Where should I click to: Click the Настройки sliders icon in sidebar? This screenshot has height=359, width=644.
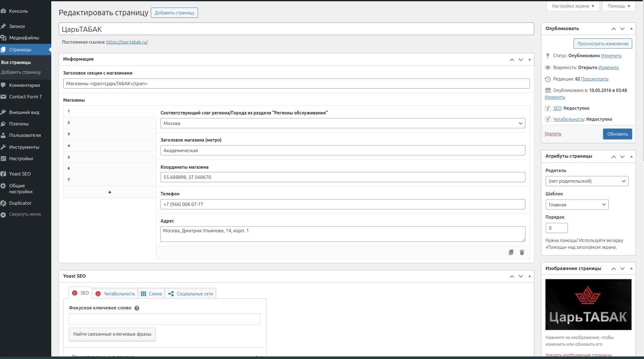[x=3, y=159]
